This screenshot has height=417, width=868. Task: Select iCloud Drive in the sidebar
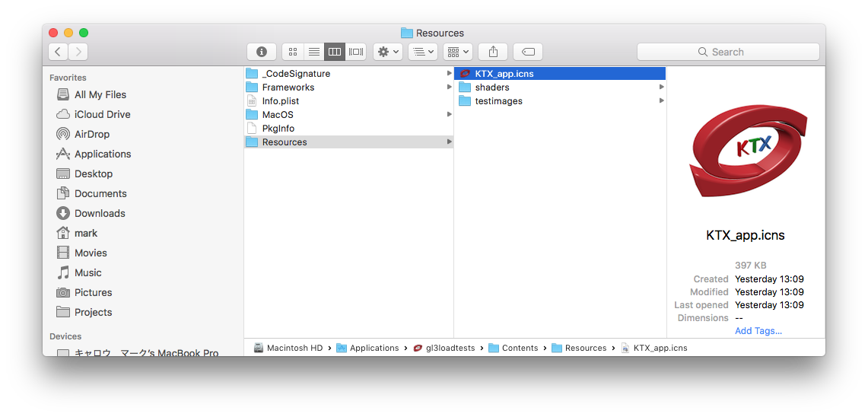(102, 114)
